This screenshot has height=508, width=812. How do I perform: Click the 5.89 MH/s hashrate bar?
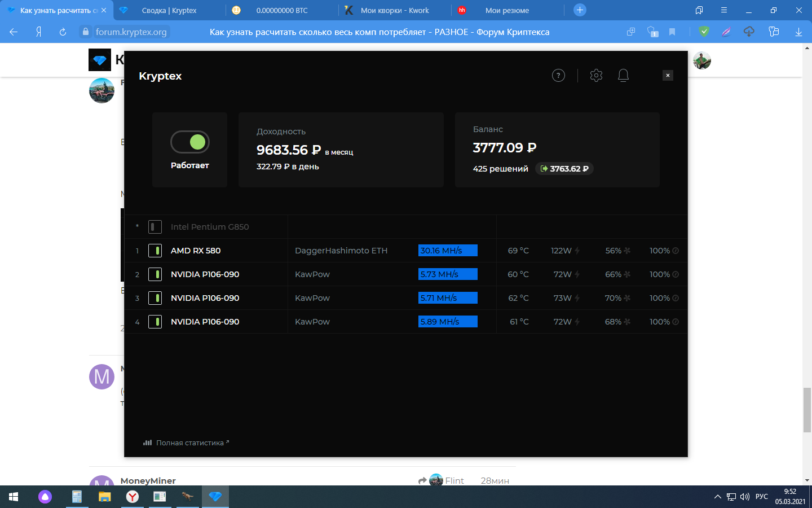[x=448, y=322]
